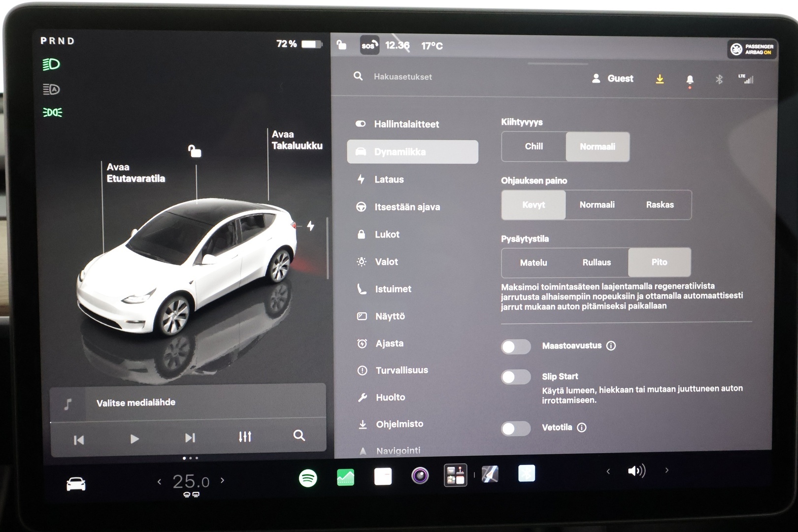Tap the unlock padlock above the car
This screenshot has width=798, height=532.
tap(195, 151)
